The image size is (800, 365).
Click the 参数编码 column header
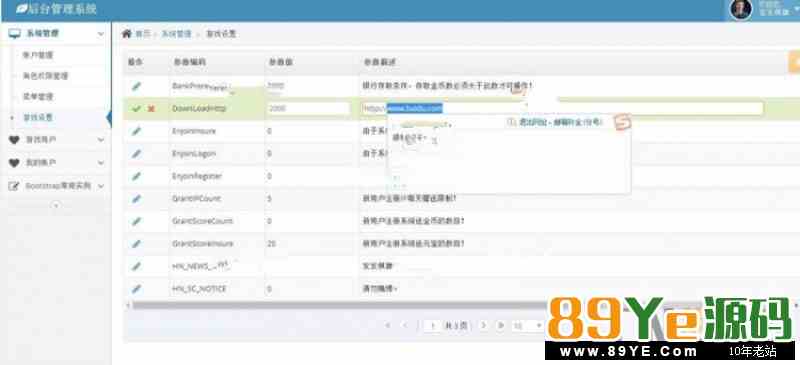[x=190, y=62]
